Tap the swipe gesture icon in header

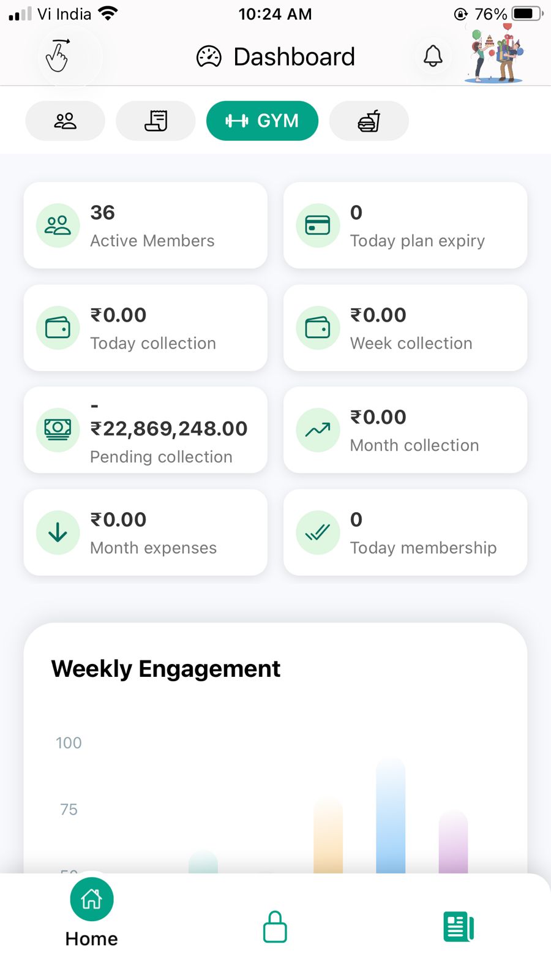(x=58, y=56)
